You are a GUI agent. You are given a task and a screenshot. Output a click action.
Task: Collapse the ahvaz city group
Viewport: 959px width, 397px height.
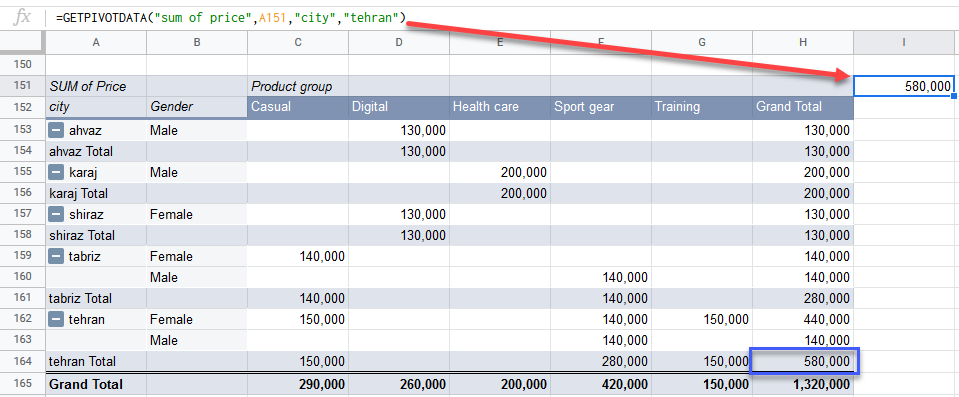click(56, 130)
